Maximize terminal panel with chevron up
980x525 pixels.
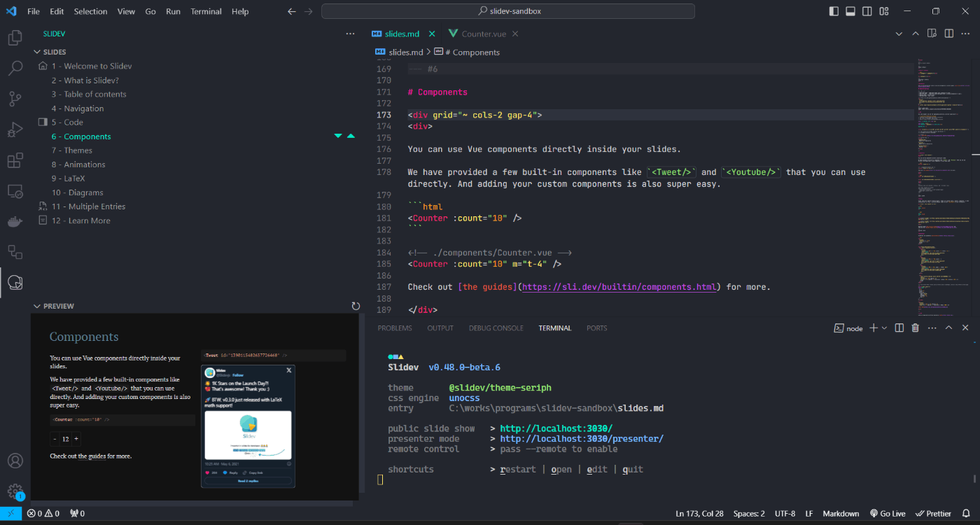click(x=949, y=328)
